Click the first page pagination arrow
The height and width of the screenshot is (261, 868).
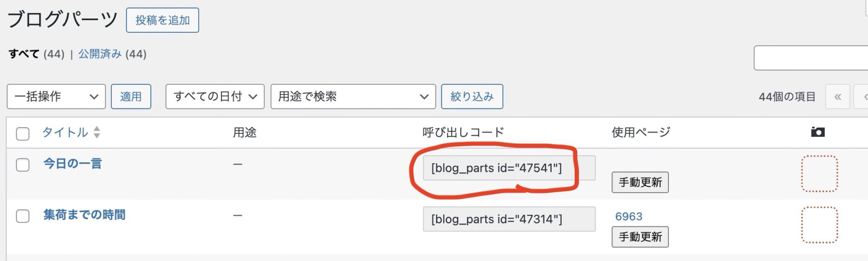838,97
